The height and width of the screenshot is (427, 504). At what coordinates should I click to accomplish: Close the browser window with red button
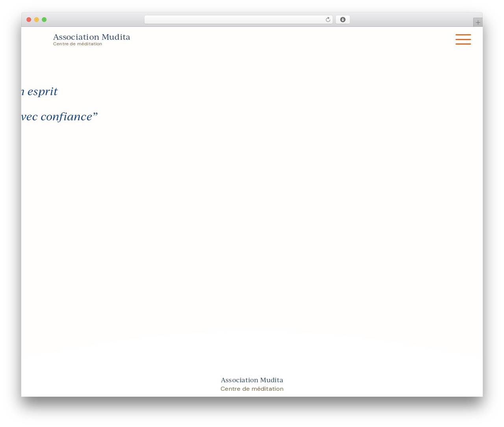point(29,20)
